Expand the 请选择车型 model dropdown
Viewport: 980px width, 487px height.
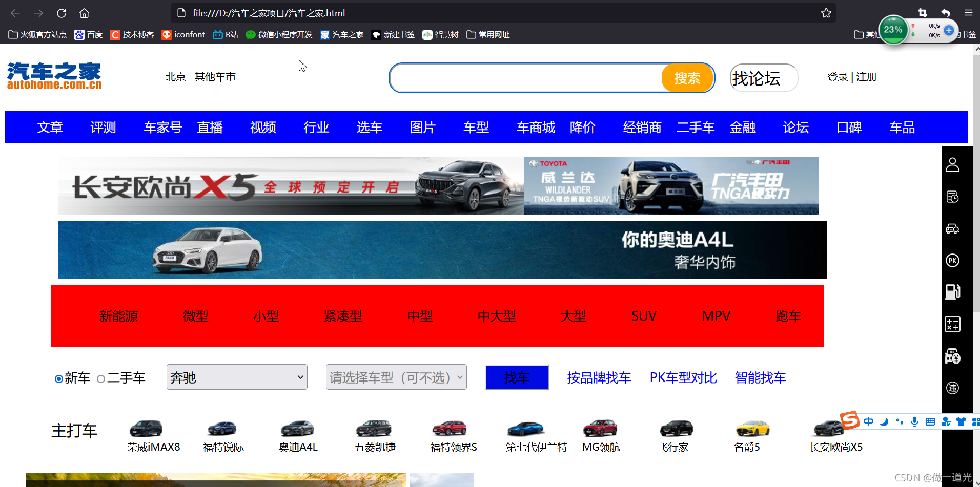click(x=396, y=377)
